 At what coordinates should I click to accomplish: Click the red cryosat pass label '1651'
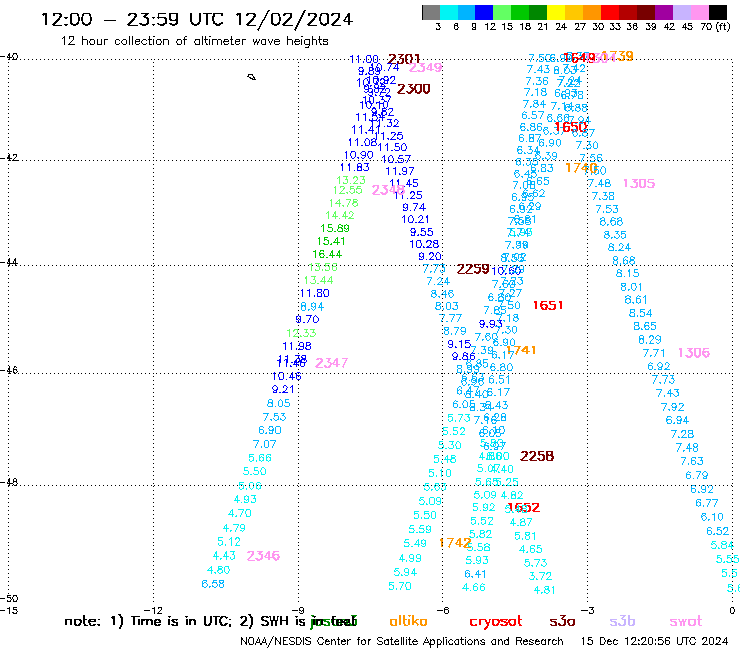[x=548, y=305]
